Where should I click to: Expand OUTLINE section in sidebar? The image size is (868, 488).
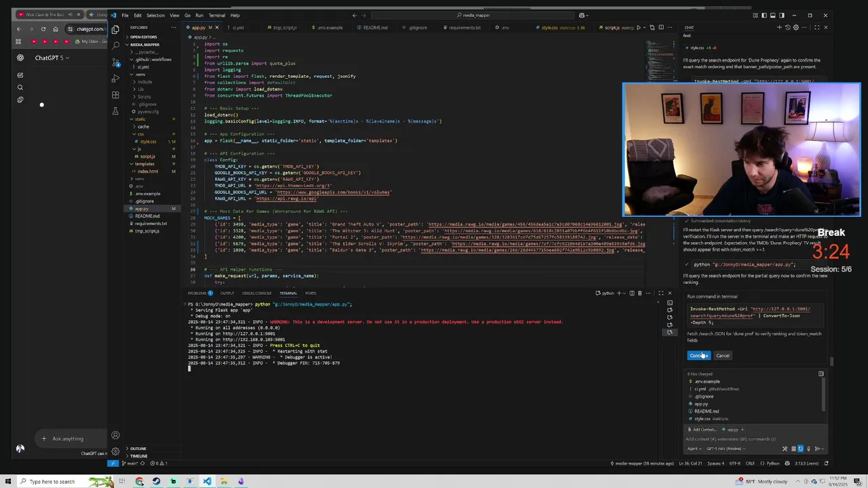pos(138,449)
